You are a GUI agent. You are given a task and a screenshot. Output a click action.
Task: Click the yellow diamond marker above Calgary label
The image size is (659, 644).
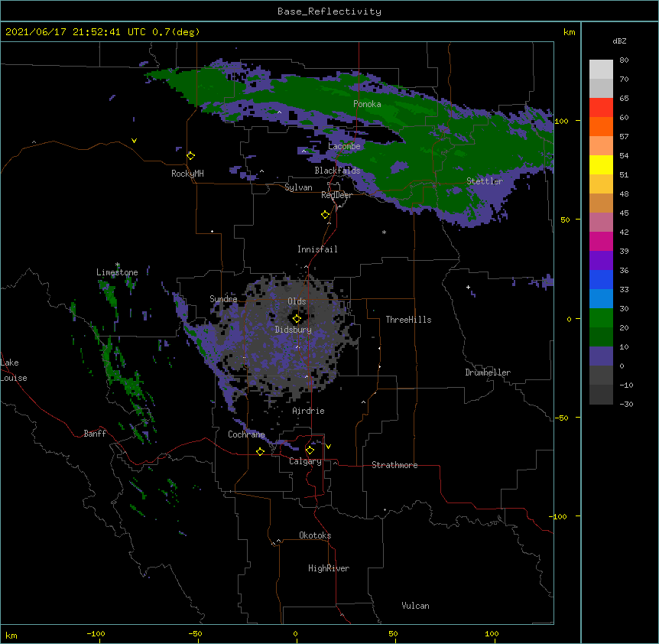tap(310, 450)
